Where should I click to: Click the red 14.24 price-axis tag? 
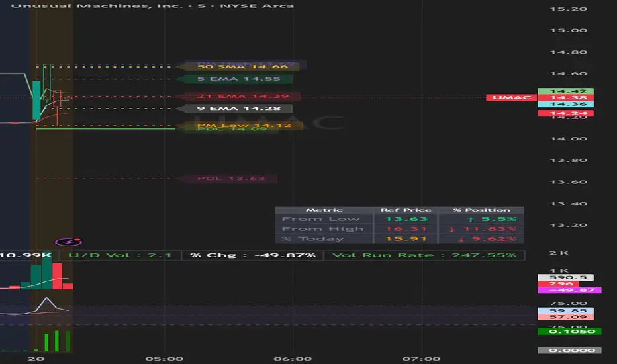pos(565,113)
